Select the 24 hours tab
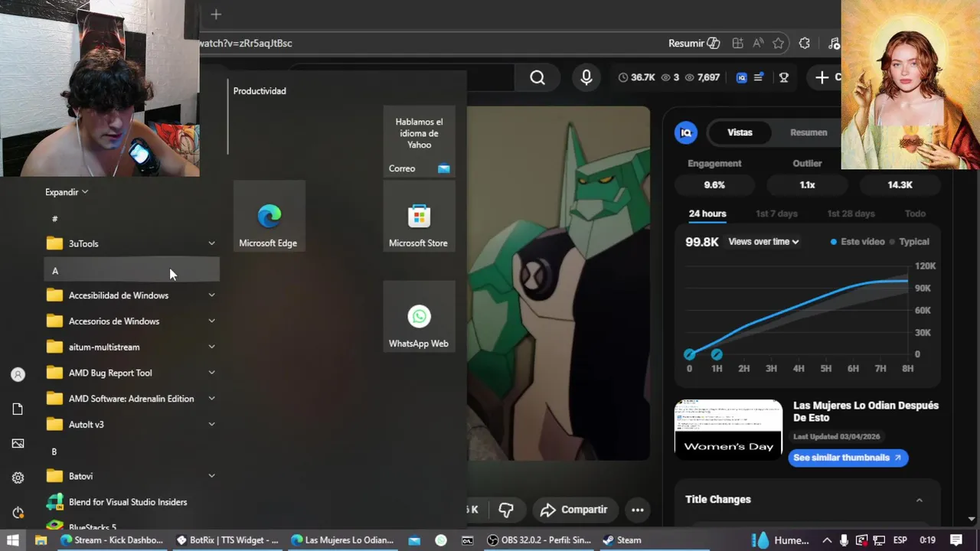Image resolution: width=980 pixels, height=551 pixels. 707,214
